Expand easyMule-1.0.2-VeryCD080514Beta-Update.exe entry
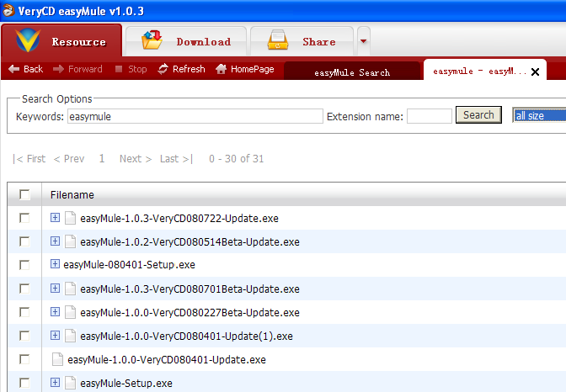 point(55,241)
